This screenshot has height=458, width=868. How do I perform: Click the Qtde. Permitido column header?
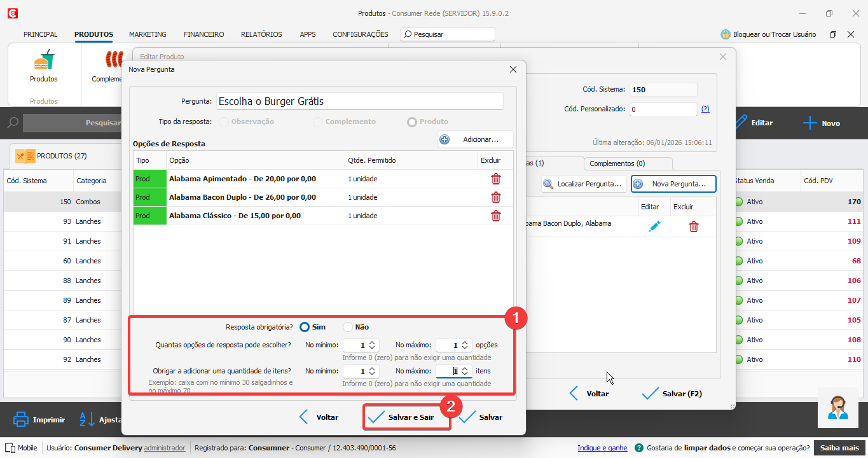coord(411,160)
